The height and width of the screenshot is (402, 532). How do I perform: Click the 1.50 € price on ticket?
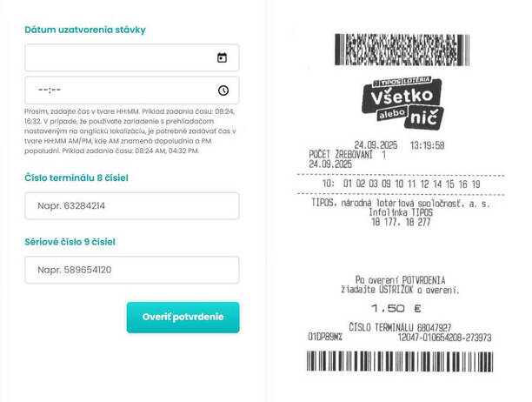[x=396, y=308]
